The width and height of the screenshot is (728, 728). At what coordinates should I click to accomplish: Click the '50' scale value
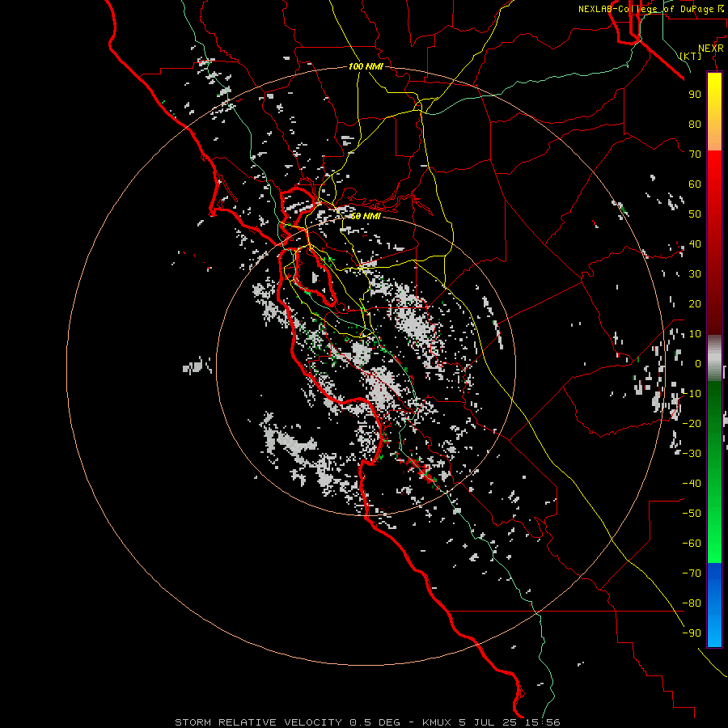tap(695, 214)
